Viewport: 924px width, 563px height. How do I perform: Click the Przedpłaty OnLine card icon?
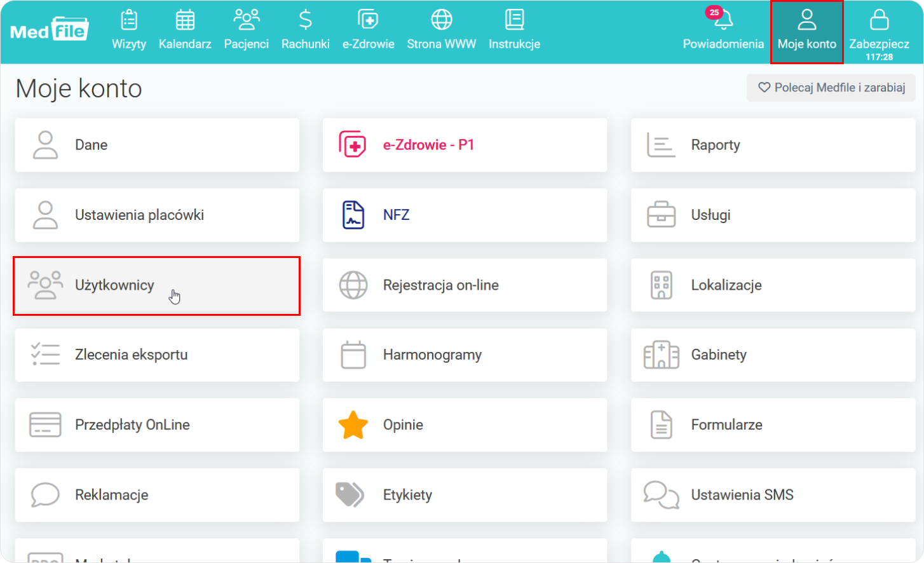(45, 424)
